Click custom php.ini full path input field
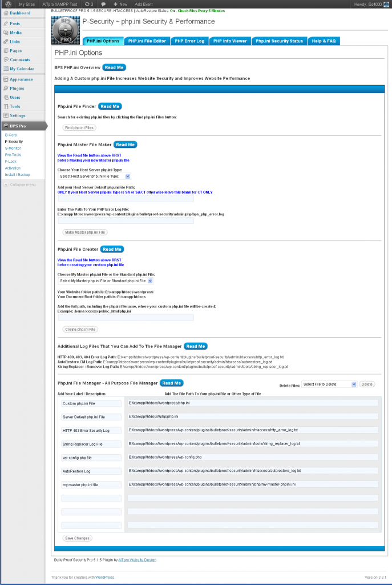This screenshot has width=392, height=585. (126, 318)
